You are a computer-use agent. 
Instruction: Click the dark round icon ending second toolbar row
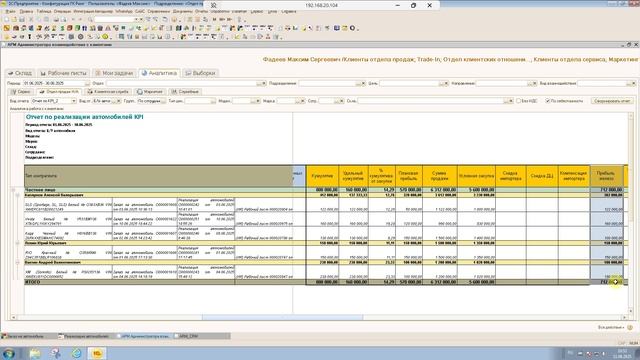[353, 28]
